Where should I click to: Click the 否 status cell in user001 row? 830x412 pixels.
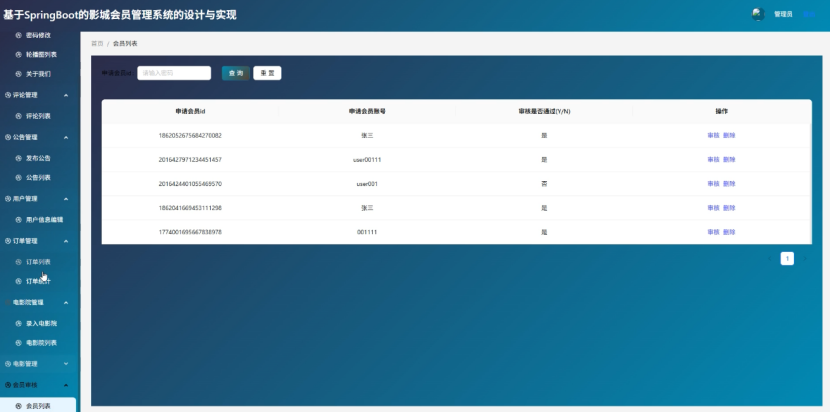coord(544,184)
